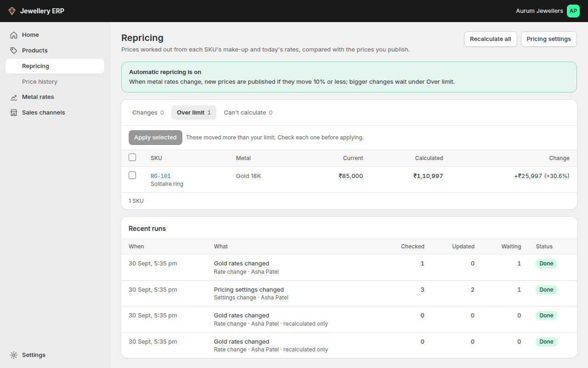Switch to the Changes tab
Image resolution: width=588 pixels, height=368 pixels.
[148, 113]
